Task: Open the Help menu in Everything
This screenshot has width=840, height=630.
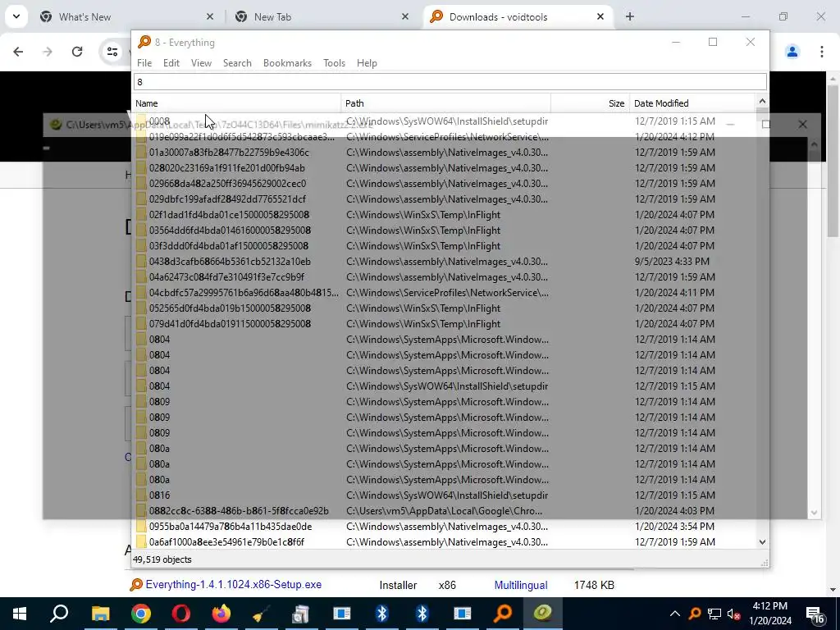Action: click(x=367, y=62)
